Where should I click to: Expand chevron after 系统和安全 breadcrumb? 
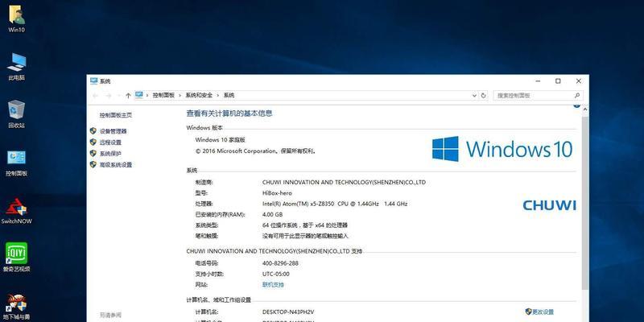click(x=217, y=95)
